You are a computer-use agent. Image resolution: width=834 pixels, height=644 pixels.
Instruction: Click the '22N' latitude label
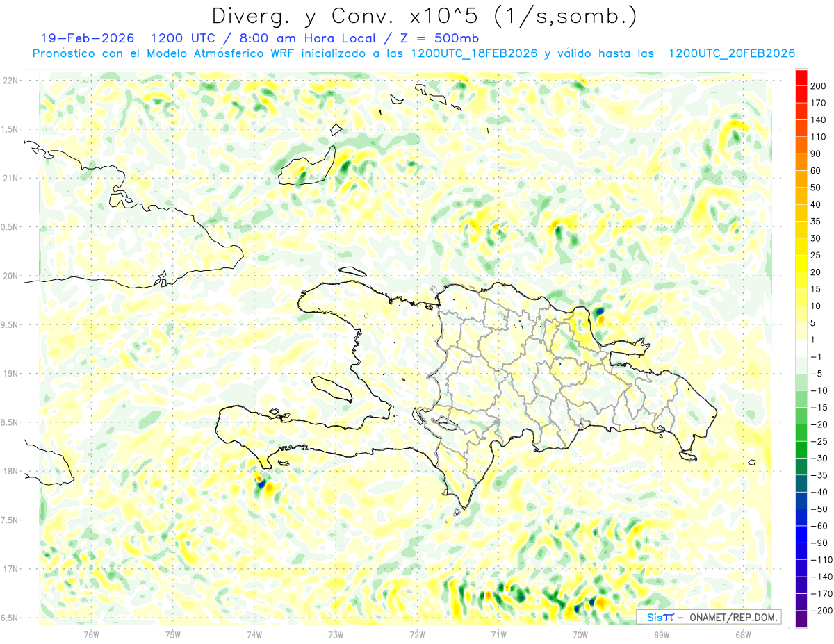click(x=10, y=81)
